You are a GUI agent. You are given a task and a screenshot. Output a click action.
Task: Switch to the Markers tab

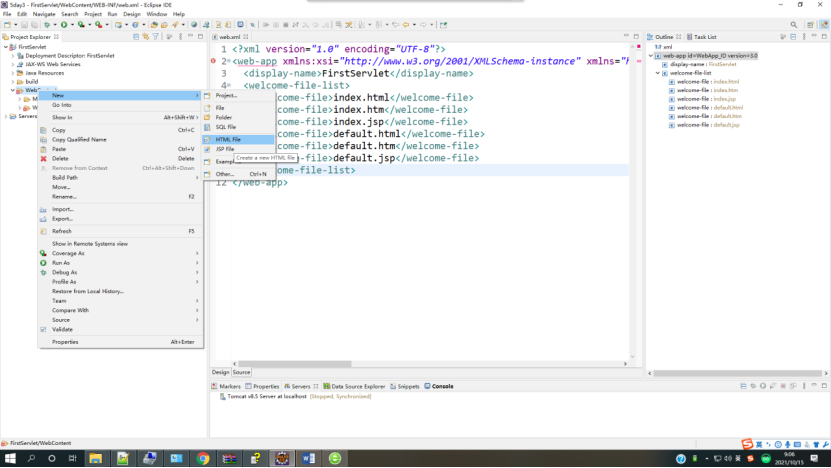click(x=226, y=386)
